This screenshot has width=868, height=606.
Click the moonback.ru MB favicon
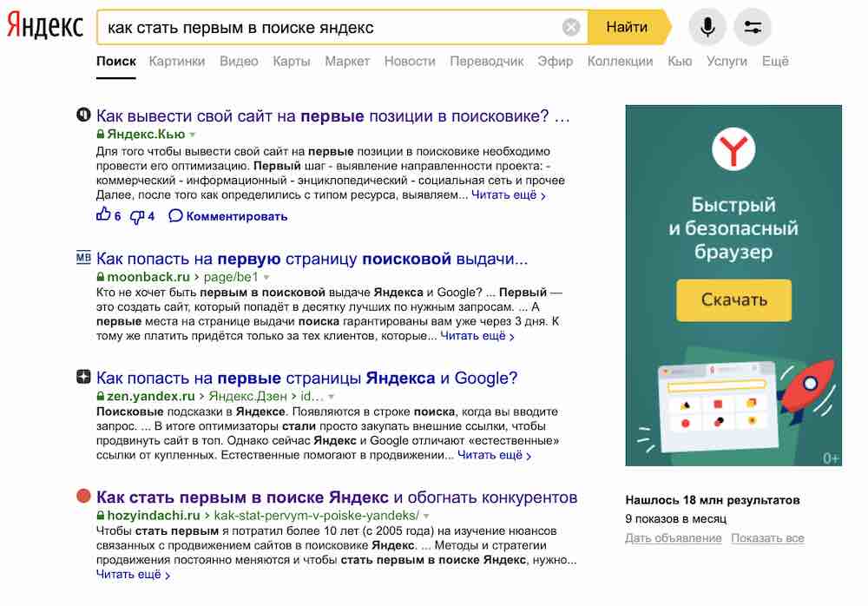(x=83, y=258)
